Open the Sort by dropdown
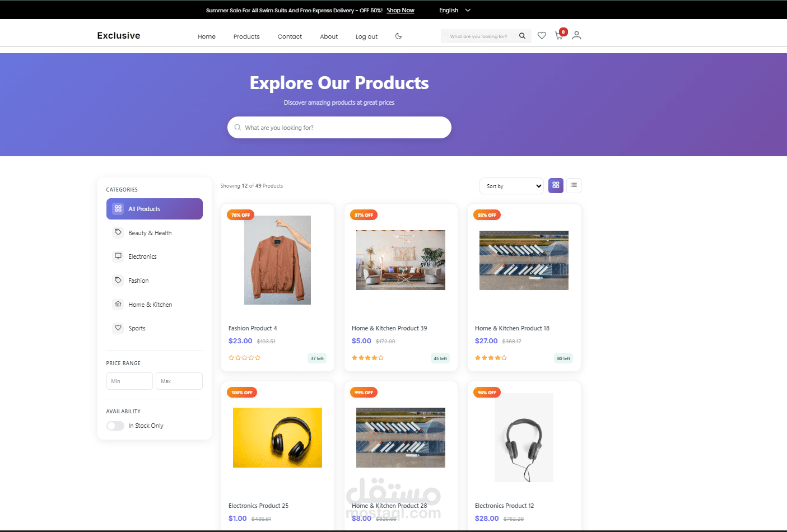This screenshot has height=532, width=787. [511, 186]
